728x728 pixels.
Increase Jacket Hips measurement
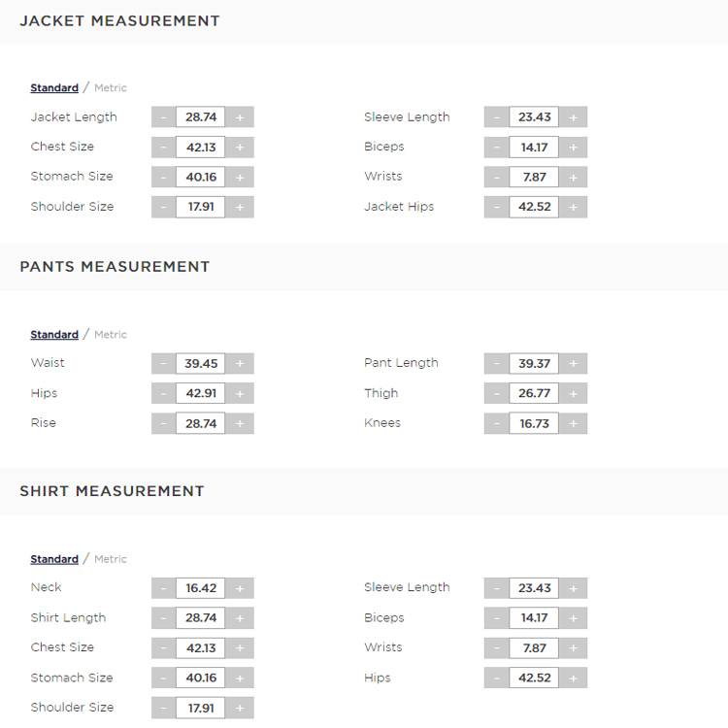[573, 207]
